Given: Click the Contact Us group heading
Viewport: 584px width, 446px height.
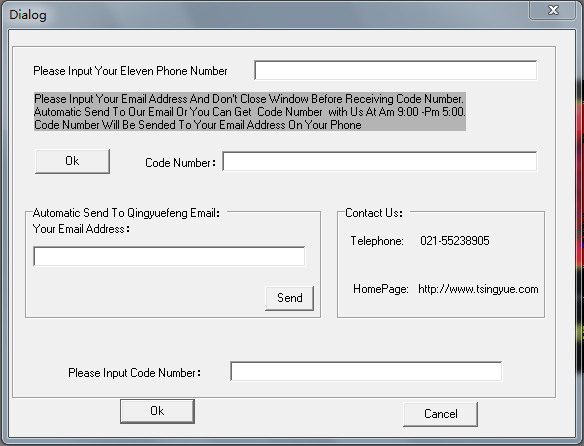Looking at the screenshot, I should (x=374, y=213).
